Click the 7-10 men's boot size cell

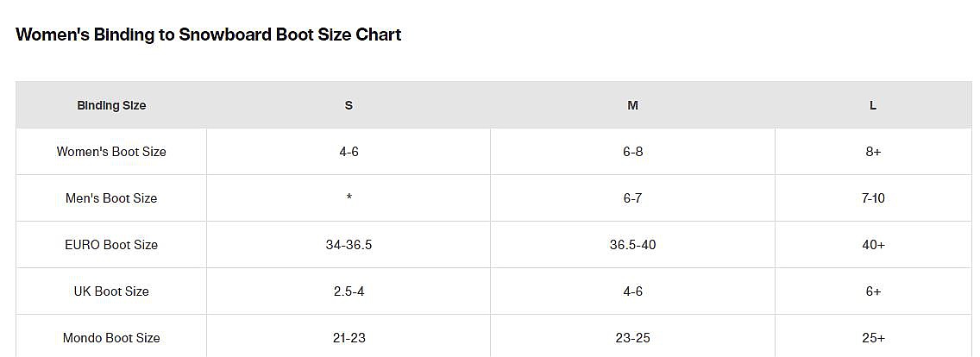873,198
